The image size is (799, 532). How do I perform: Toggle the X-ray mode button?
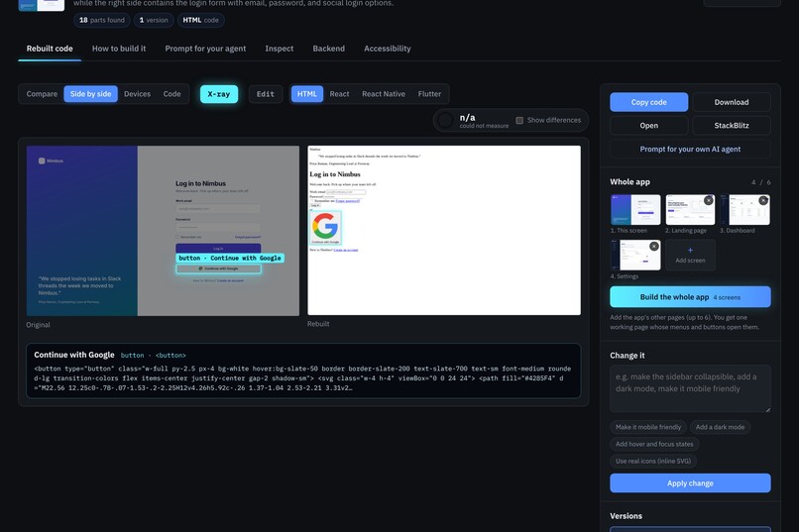(x=219, y=94)
